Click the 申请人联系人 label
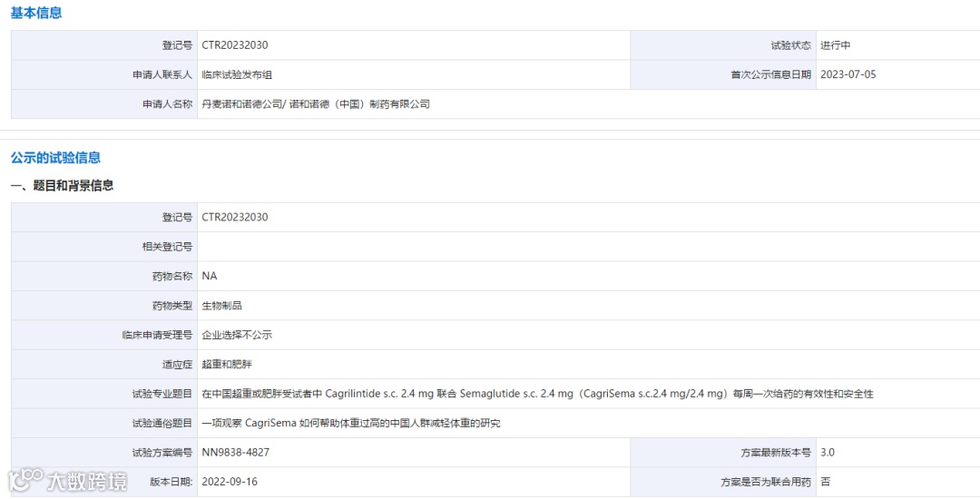The image size is (980, 499). tap(162, 75)
